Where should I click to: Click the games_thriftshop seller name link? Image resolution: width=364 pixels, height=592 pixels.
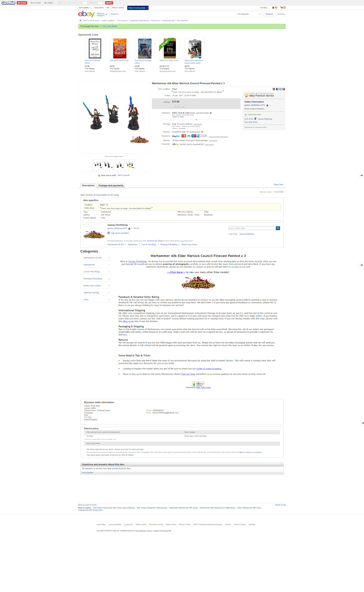point(252,105)
